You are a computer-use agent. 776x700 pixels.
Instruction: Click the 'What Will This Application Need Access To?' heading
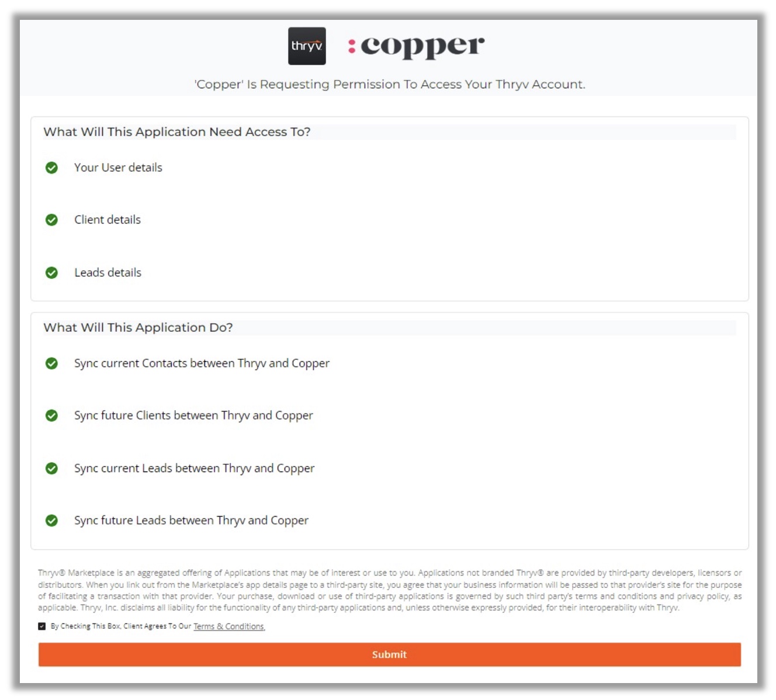click(177, 132)
